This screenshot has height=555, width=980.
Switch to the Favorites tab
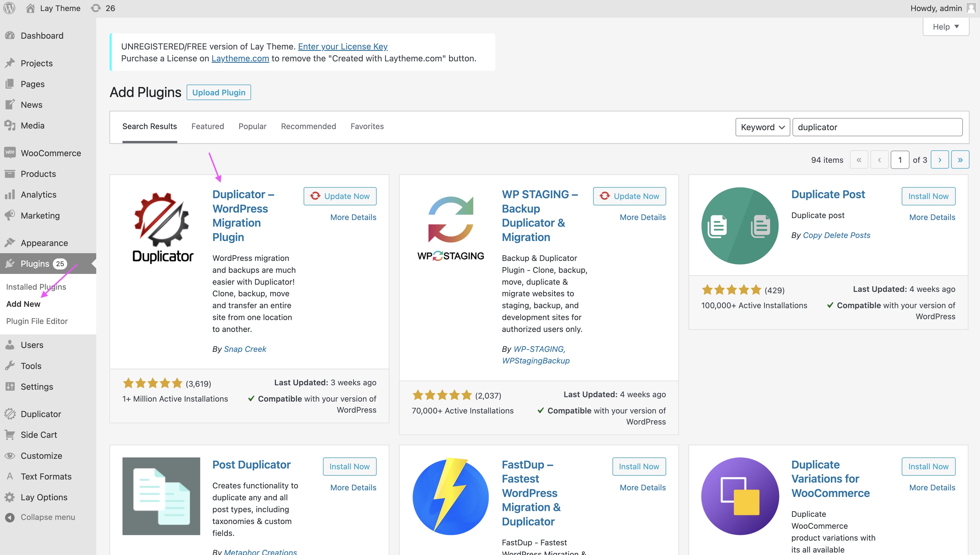(367, 126)
